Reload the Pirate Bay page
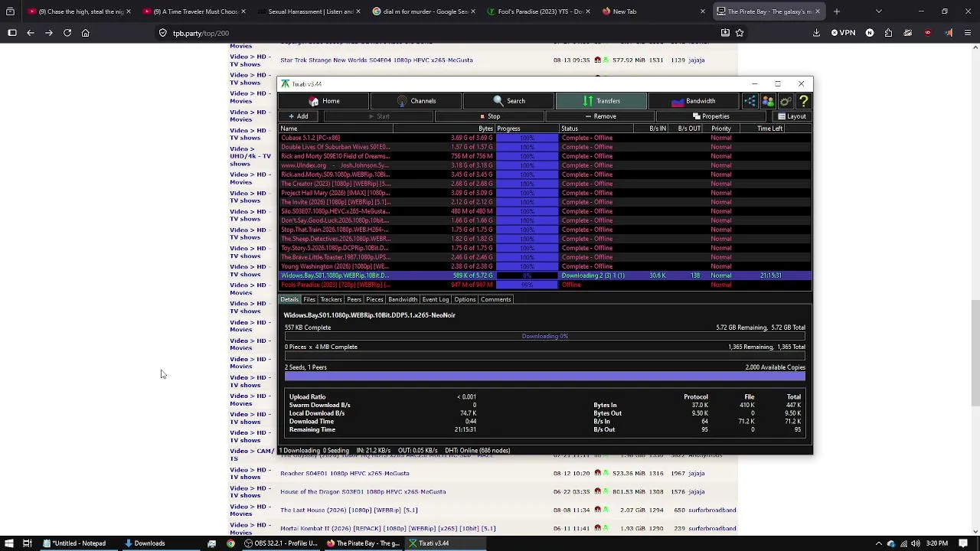980x551 pixels. 67,33
